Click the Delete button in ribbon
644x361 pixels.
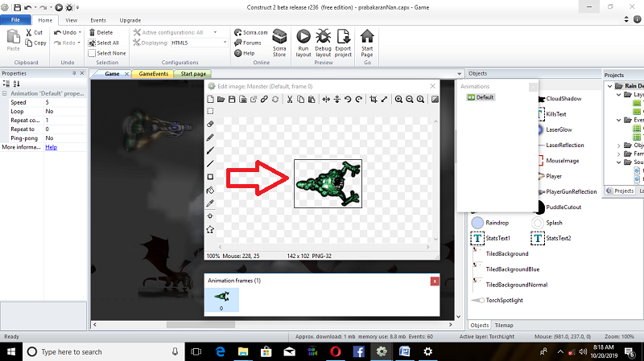(101, 32)
